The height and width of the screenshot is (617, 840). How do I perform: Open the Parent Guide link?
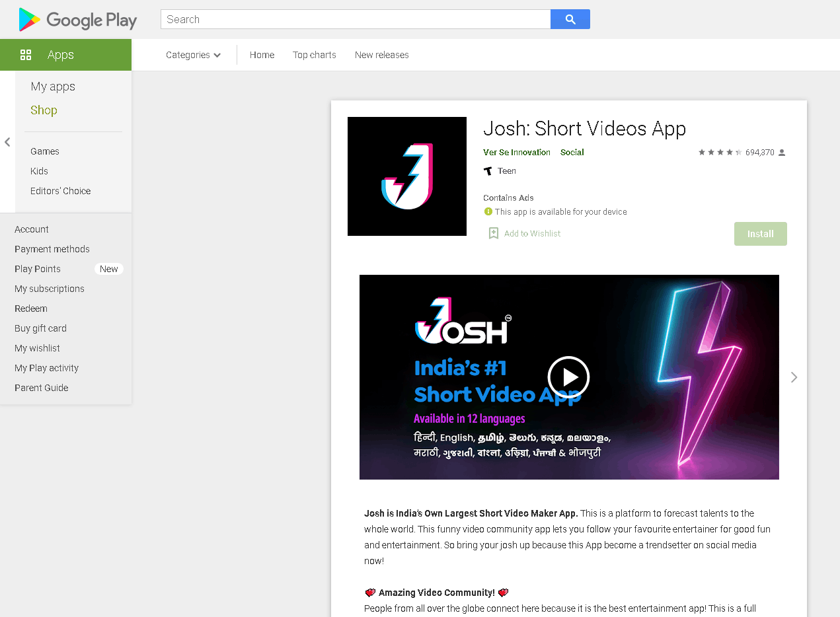(42, 388)
